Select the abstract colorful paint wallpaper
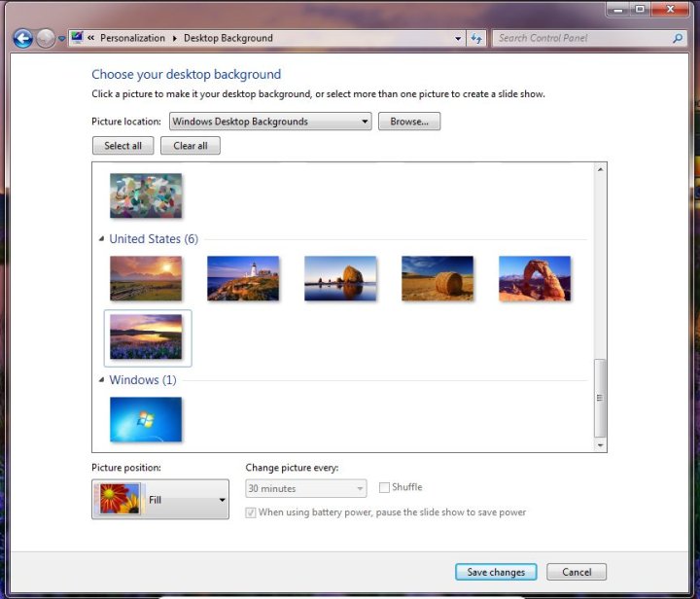The height and width of the screenshot is (599, 700). point(146,195)
